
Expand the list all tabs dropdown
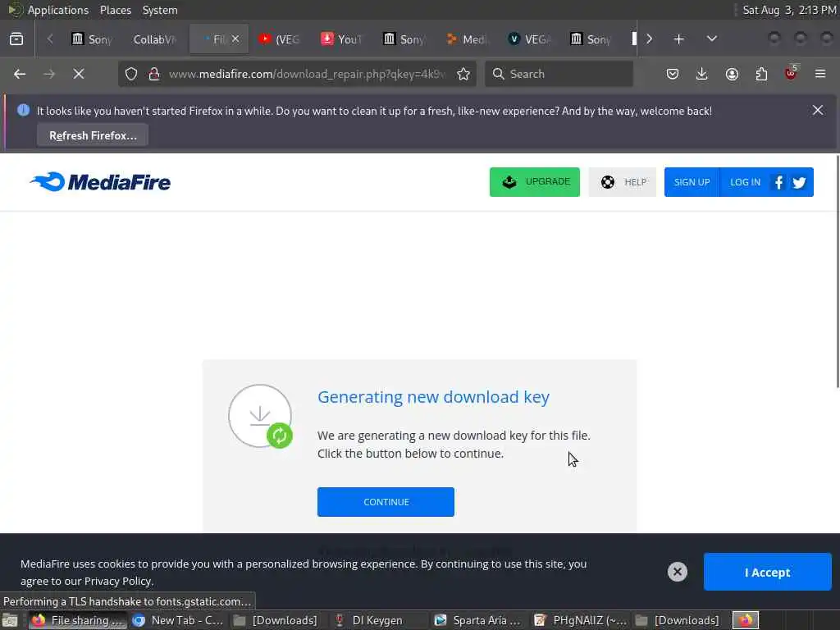click(711, 39)
